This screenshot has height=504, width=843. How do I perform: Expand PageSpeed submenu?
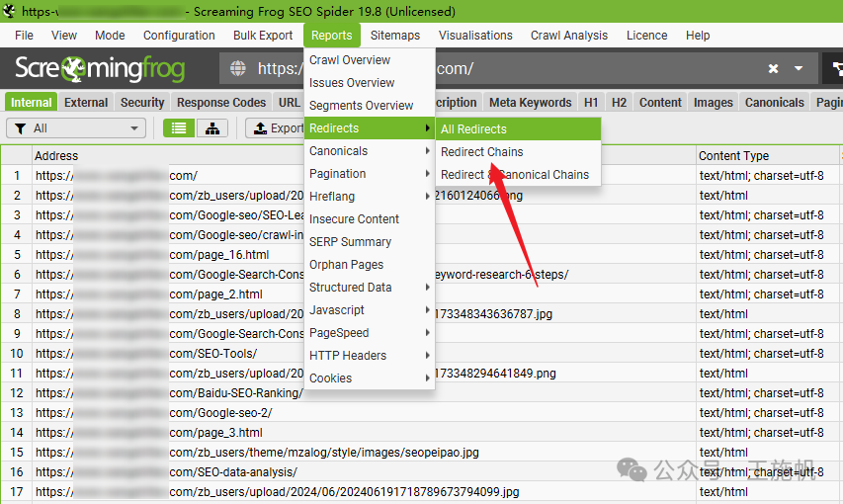(370, 333)
